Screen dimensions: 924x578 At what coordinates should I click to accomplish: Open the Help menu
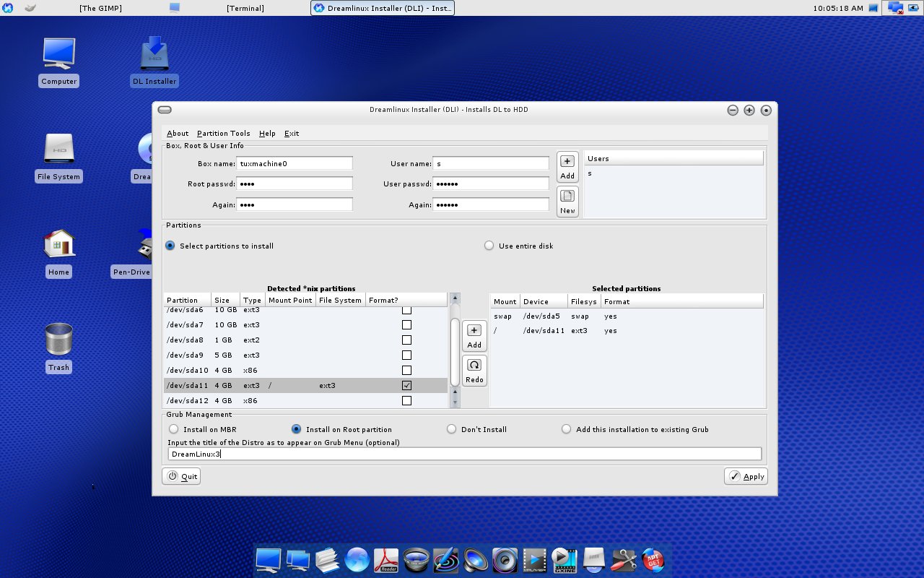pyautogui.click(x=267, y=134)
